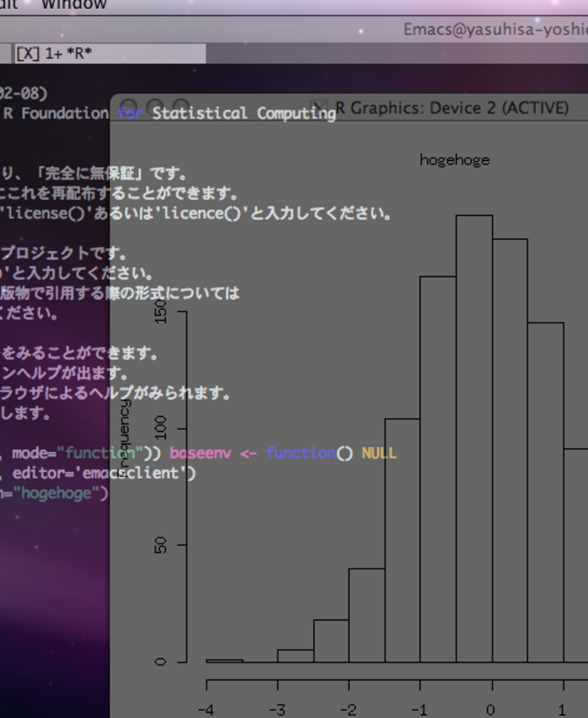Image resolution: width=588 pixels, height=718 pixels.
Task: Click the histogram bar between -2 and -1.5
Action: tap(367, 615)
